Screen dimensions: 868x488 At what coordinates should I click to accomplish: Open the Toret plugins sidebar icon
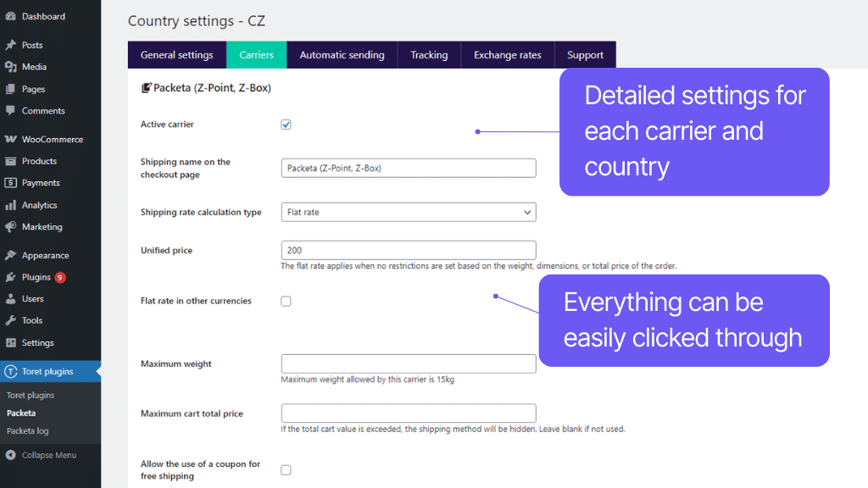tap(10, 371)
